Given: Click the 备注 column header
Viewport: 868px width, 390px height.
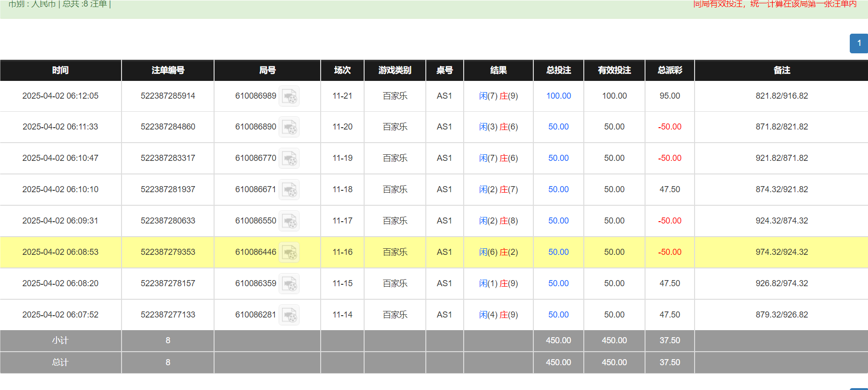Looking at the screenshot, I should 782,70.
